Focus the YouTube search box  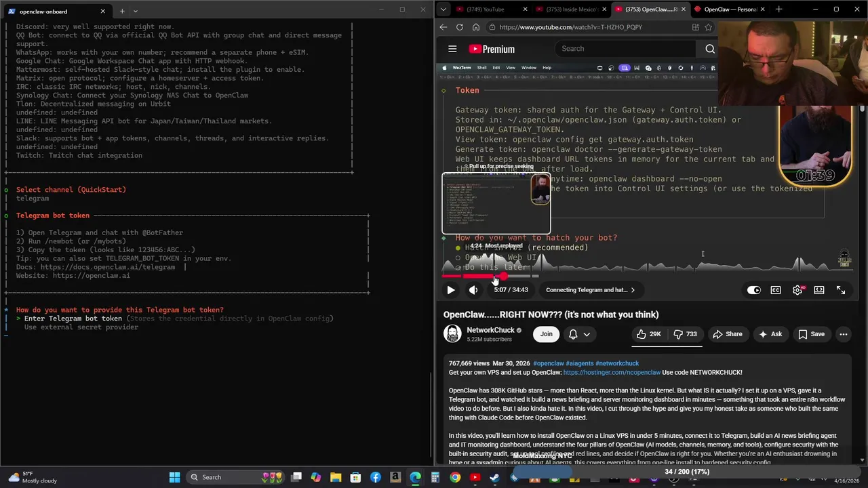624,49
